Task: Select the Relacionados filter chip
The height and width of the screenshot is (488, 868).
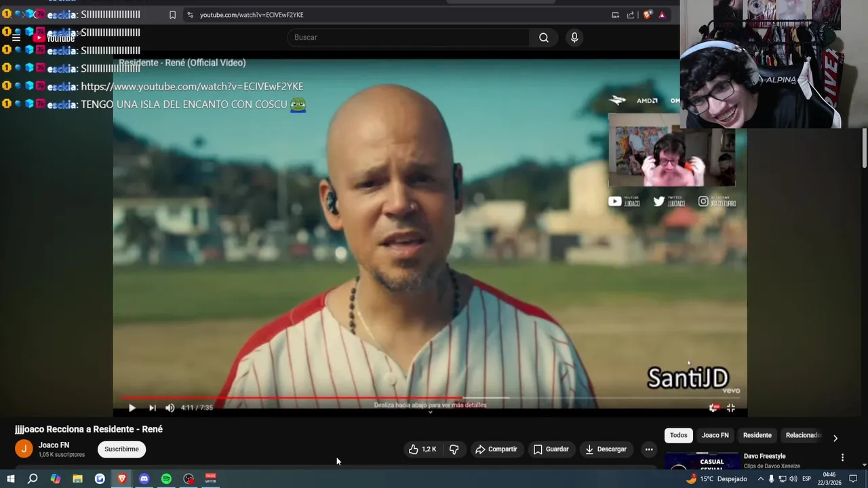Action: [803, 435]
